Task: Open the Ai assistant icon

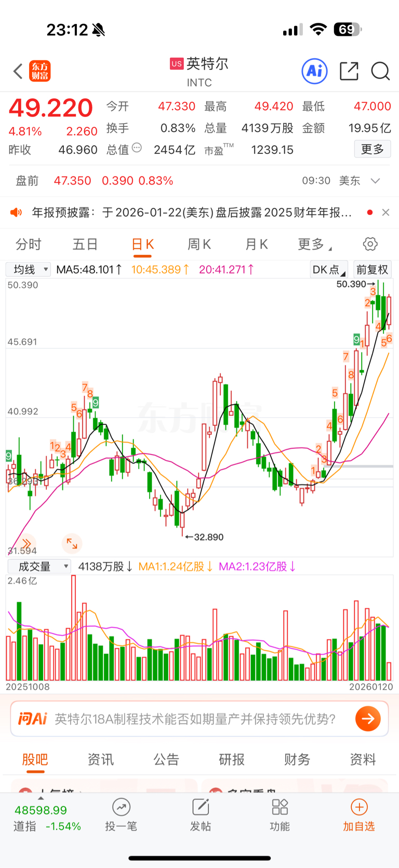Action: [315, 71]
